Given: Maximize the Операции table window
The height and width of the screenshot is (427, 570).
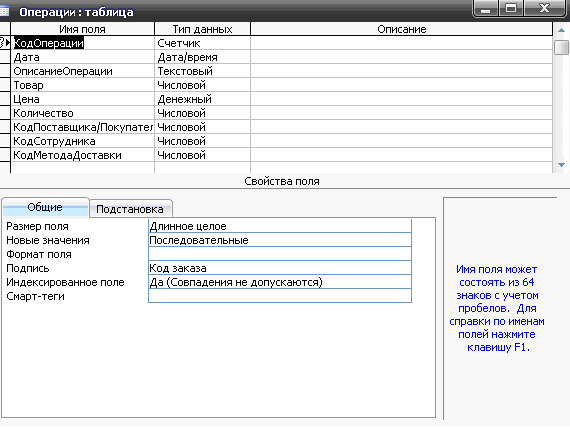Looking at the screenshot, I should click(511, 9).
